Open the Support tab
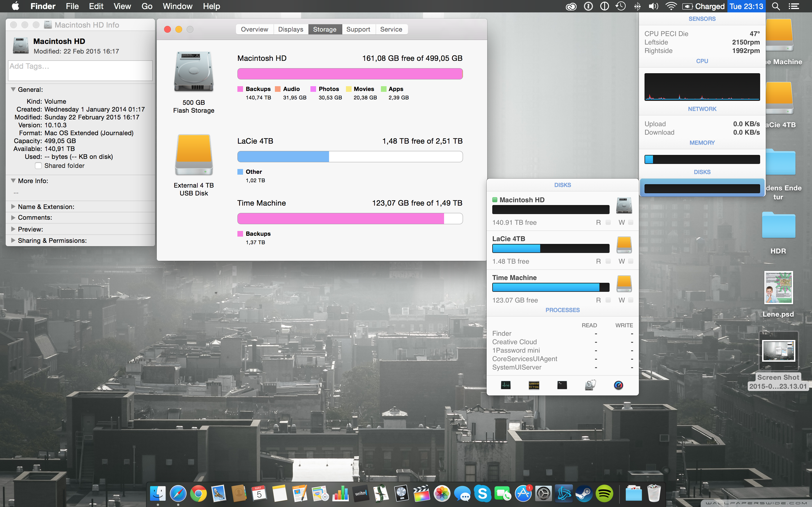The image size is (812, 507). coord(358,30)
